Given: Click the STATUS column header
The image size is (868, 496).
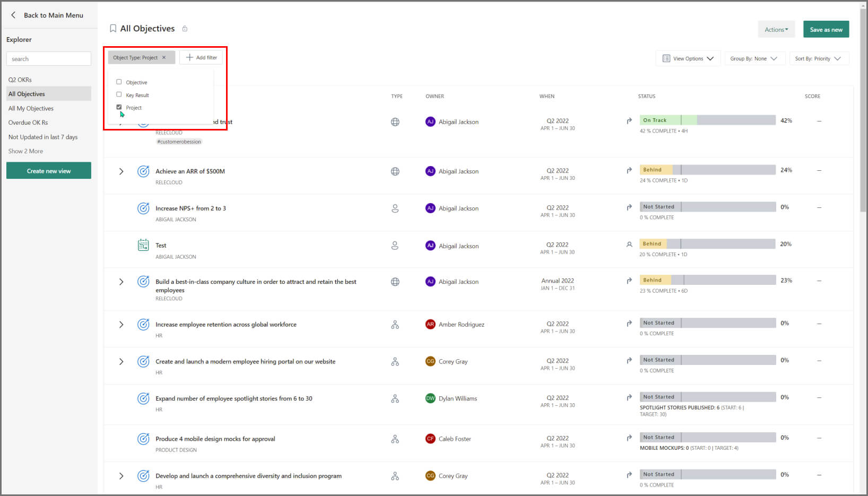Looking at the screenshot, I should pos(647,96).
